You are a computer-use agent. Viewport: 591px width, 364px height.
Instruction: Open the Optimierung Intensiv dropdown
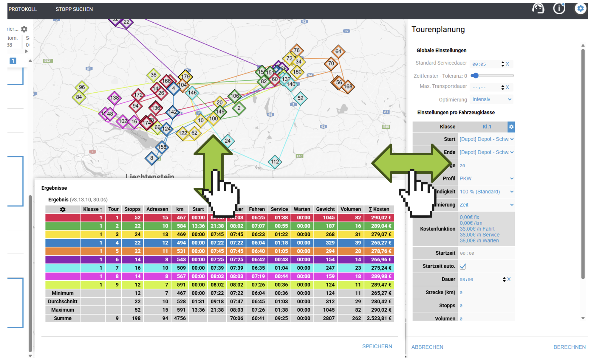[491, 99]
